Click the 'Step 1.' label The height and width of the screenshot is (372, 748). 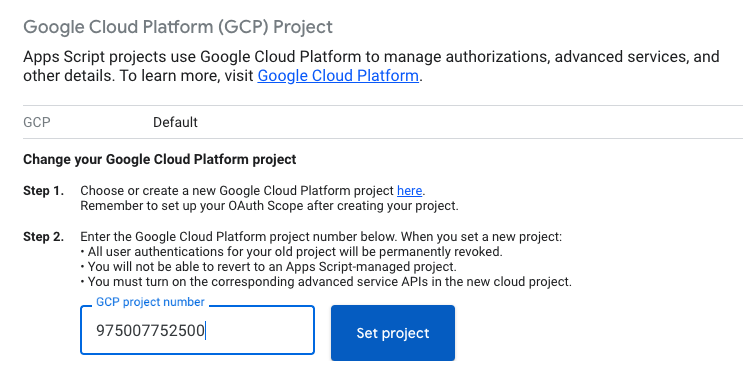pyautogui.click(x=43, y=191)
